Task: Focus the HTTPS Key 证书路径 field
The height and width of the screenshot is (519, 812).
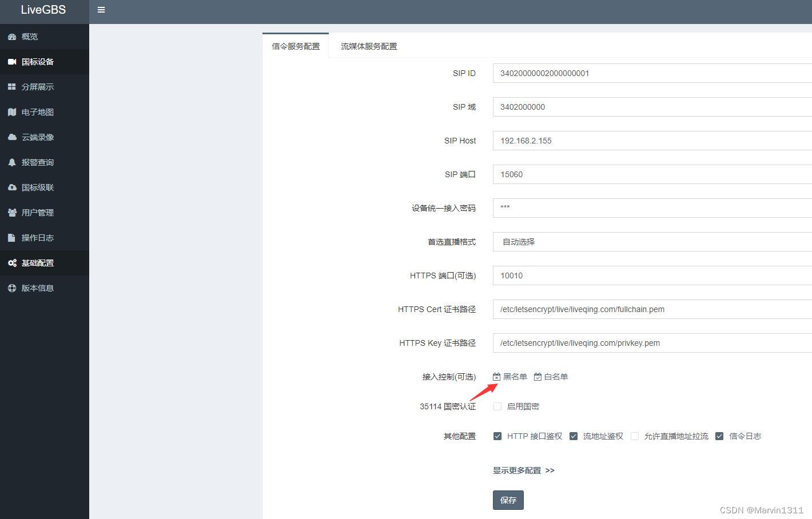Action: [652, 343]
